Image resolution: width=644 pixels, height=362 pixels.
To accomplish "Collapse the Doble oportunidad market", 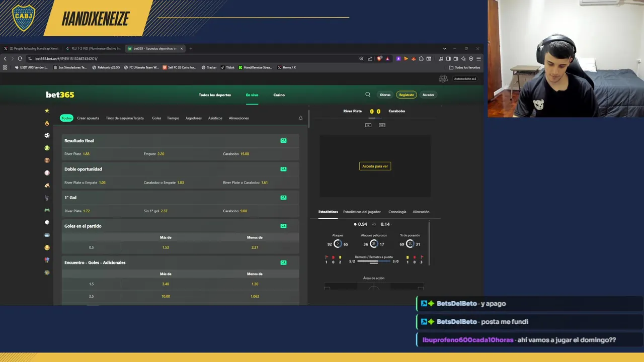I will click(181, 169).
